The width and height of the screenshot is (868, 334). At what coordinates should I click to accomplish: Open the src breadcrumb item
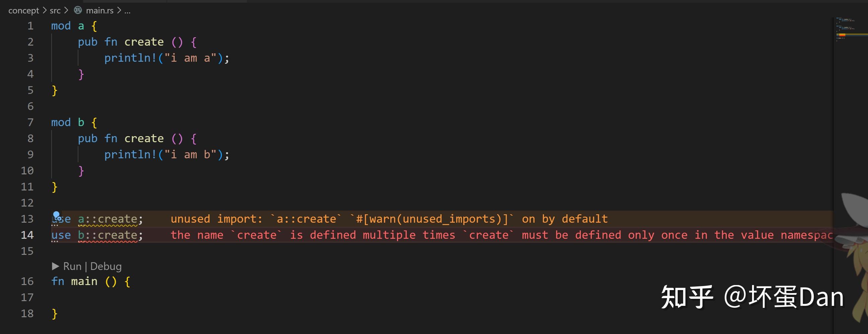pyautogui.click(x=55, y=10)
